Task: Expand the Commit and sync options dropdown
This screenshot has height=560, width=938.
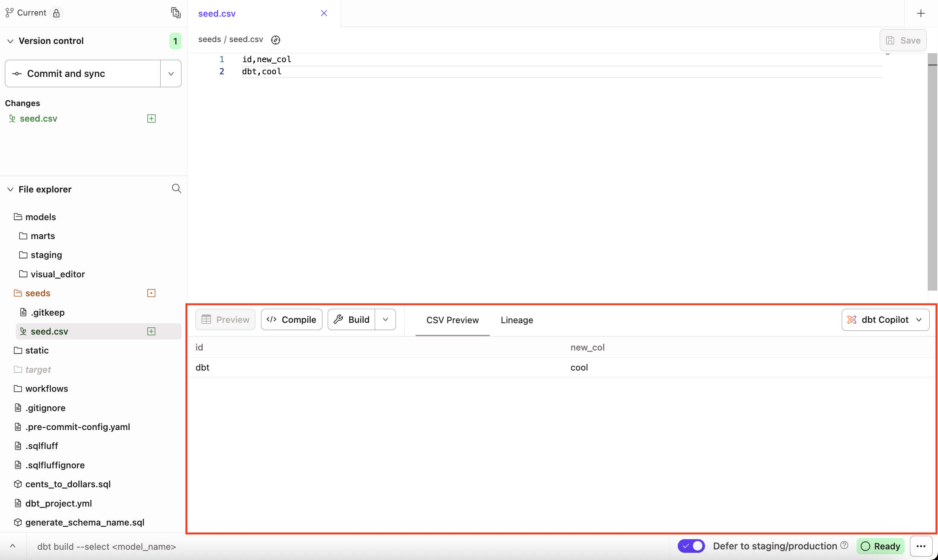Action: point(170,74)
